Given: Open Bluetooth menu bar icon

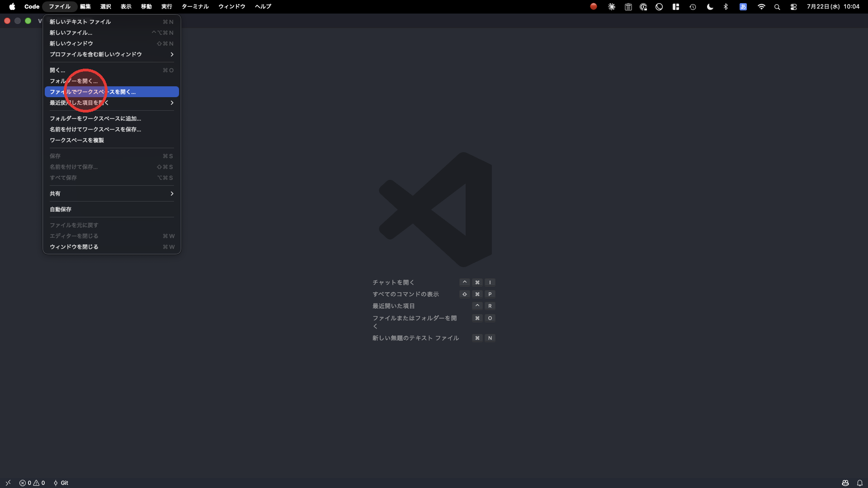Looking at the screenshot, I should [726, 7].
